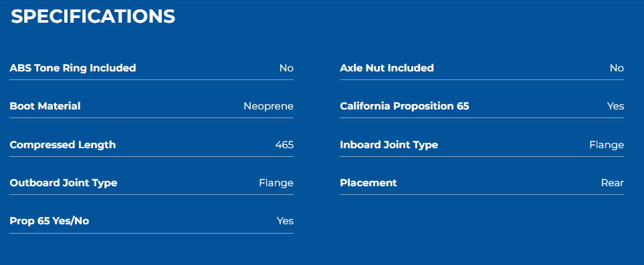644x265 pixels.
Task: Select the California Proposition 65 label
Action: point(405,106)
